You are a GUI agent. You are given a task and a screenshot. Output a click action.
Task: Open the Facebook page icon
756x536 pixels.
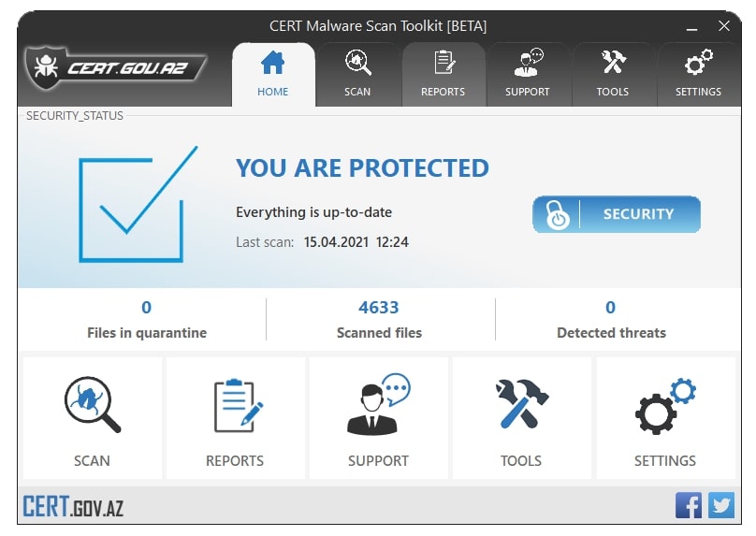point(689,505)
